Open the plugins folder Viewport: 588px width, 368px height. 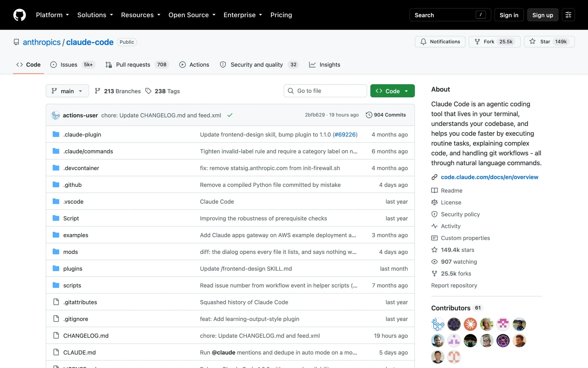pos(73,269)
